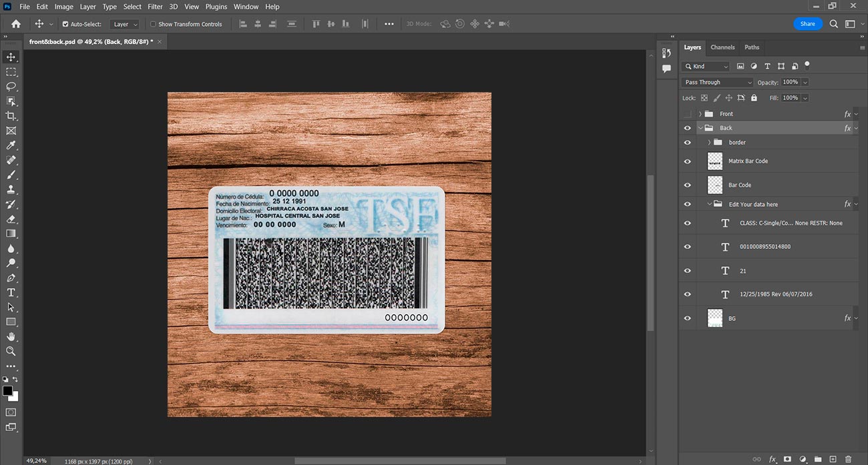
Task: Open the Auto-Select Layer dropdown
Action: 125,24
